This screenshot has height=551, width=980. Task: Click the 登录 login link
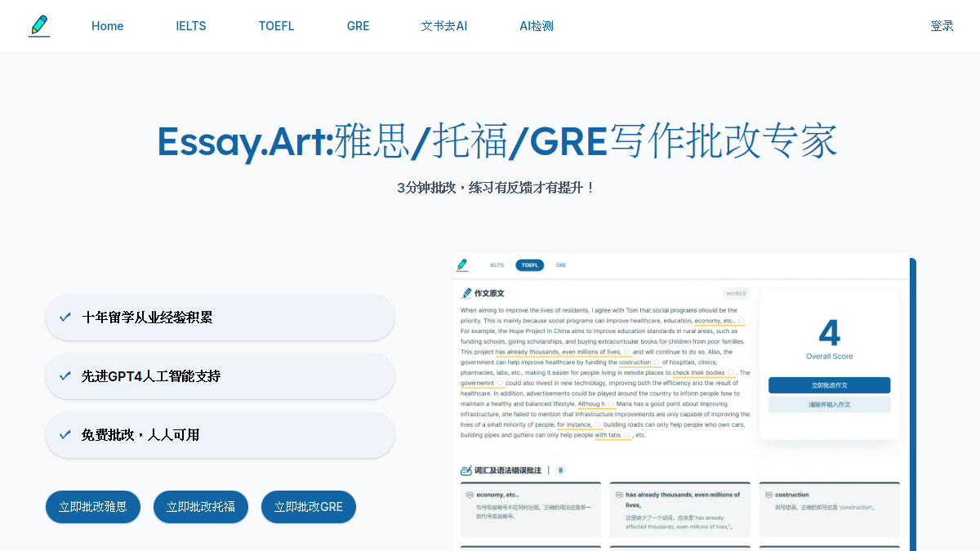942,26
